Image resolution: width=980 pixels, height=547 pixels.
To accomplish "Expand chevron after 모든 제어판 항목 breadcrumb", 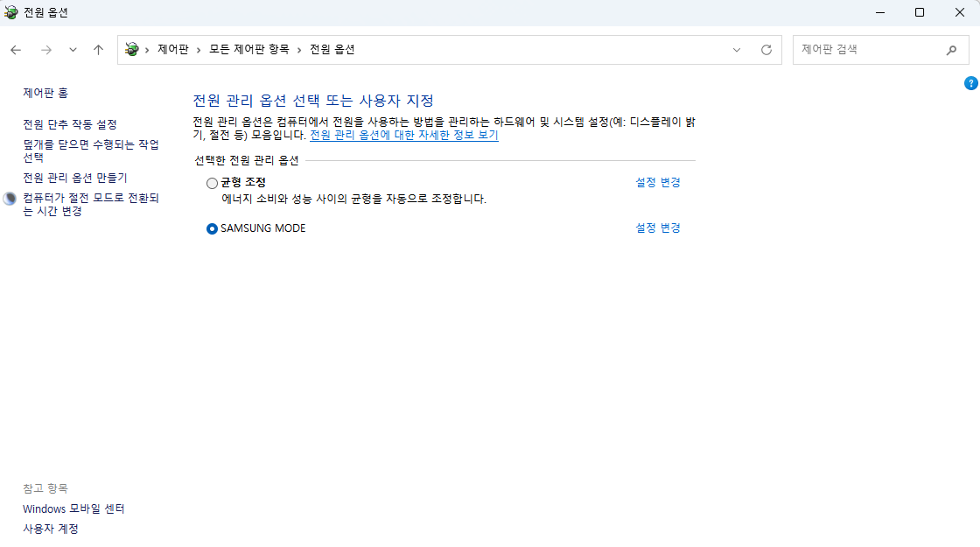I will click(x=299, y=50).
